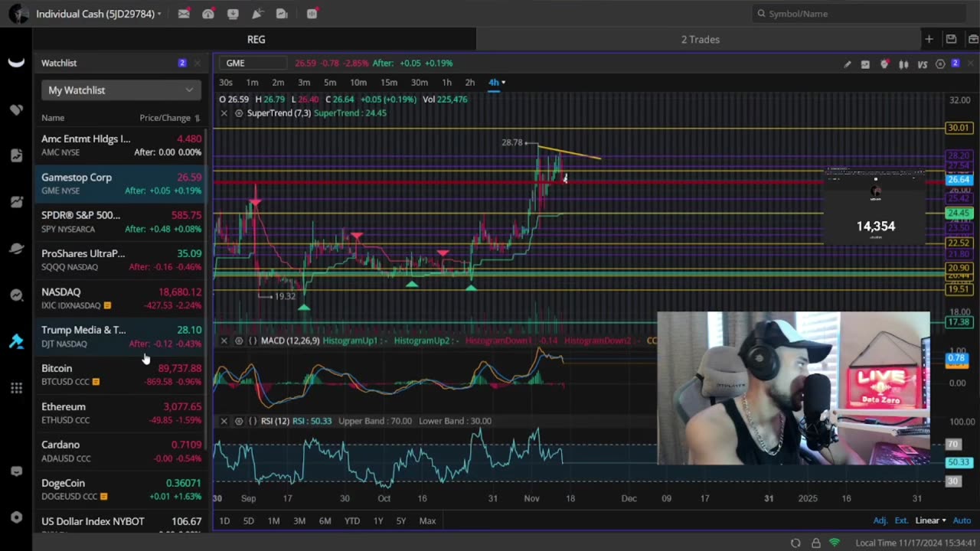Switch to the REG layout tab
980x551 pixels.
tap(256, 39)
